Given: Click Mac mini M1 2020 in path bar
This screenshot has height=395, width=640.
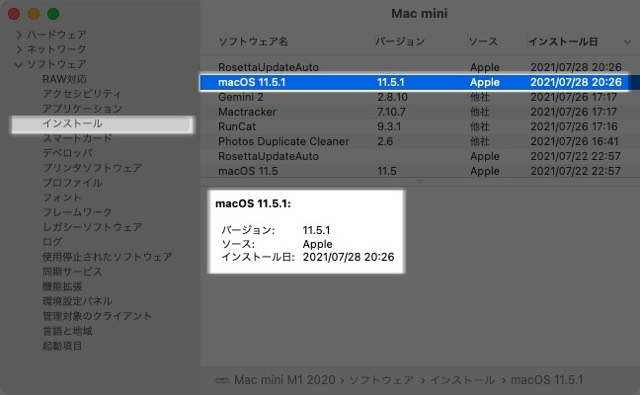Looking at the screenshot, I should pyautogui.click(x=284, y=380).
